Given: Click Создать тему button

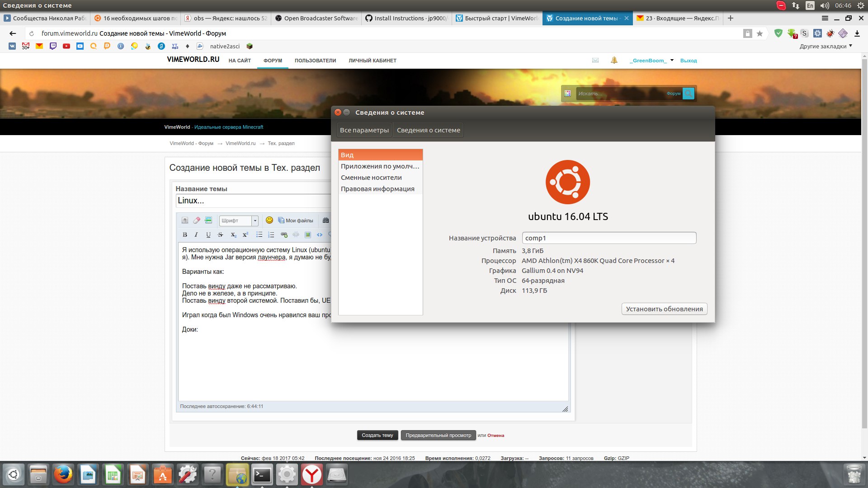Looking at the screenshot, I should 377,436.
